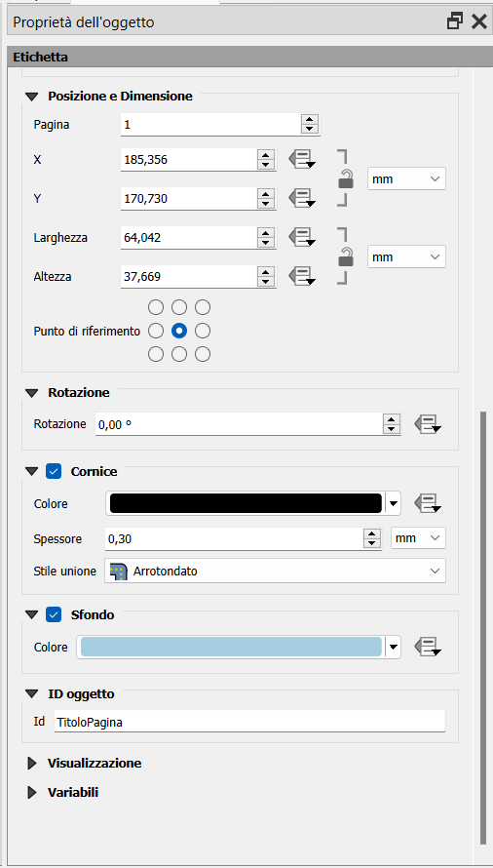Viewport: 493px width, 868px height.
Task: Expand the Variabili section
Action: (x=31, y=793)
